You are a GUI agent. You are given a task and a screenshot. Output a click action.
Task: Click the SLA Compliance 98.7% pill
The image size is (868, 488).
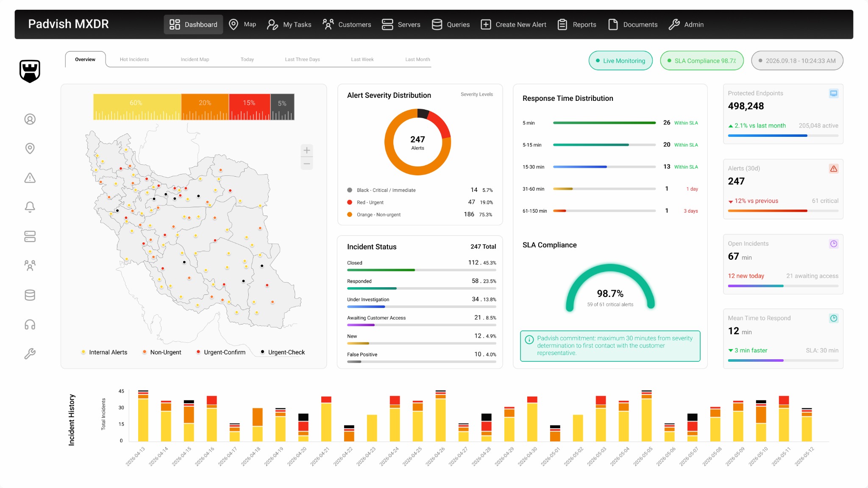coord(702,61)
